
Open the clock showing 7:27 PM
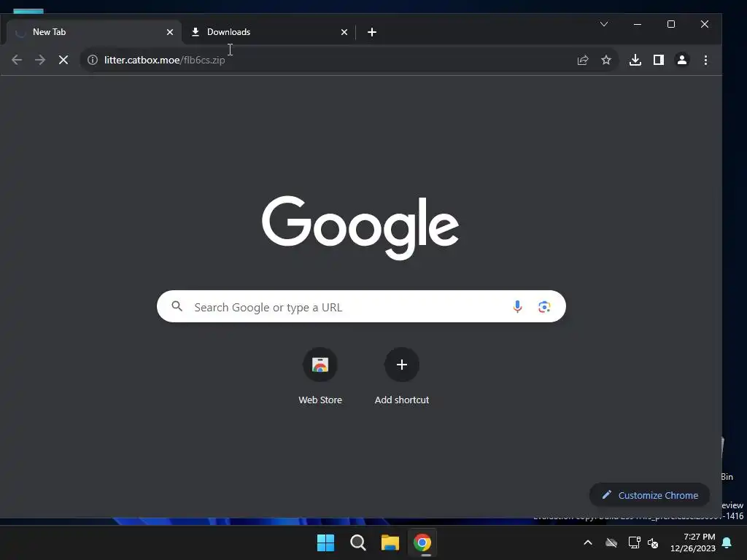[693, 542]
